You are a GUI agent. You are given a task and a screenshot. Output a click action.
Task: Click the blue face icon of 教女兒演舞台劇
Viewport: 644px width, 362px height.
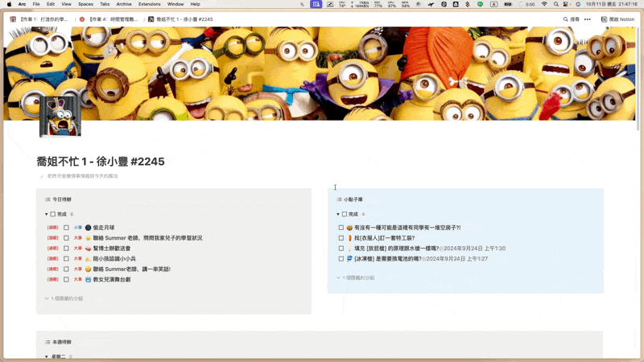pos(88,279)
